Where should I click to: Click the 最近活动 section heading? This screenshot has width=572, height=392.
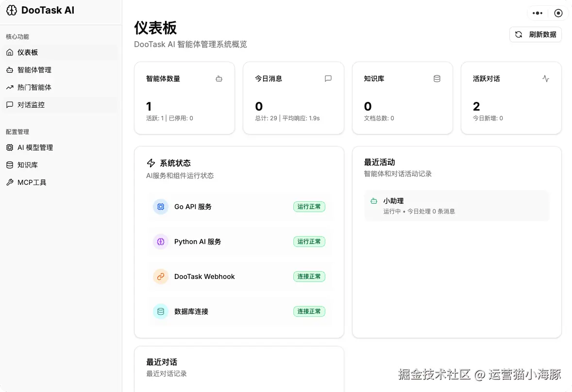[379, 162]
